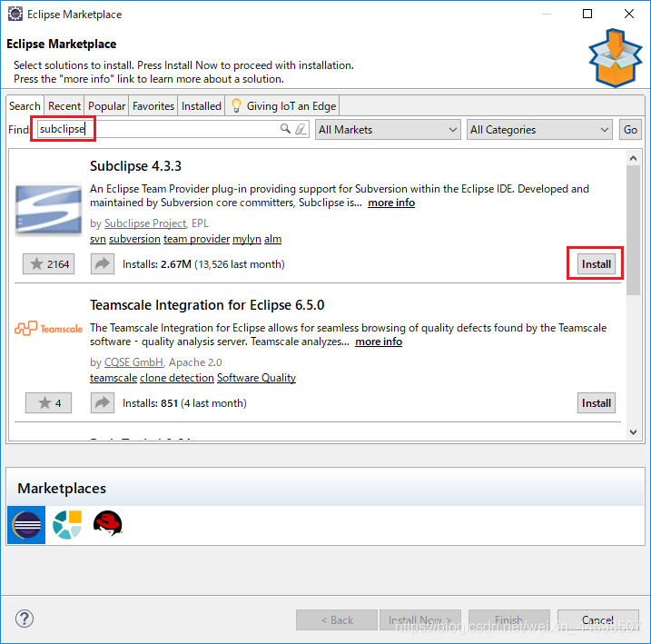
Task: Open the All Markets dropdown
Action: (x=388, y=130)
